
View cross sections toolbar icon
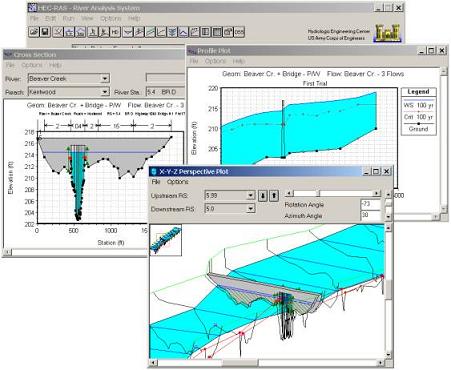pos(128,32)
